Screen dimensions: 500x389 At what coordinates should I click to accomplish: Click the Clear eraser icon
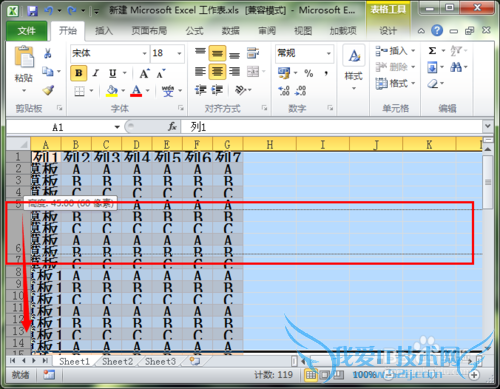433,83
